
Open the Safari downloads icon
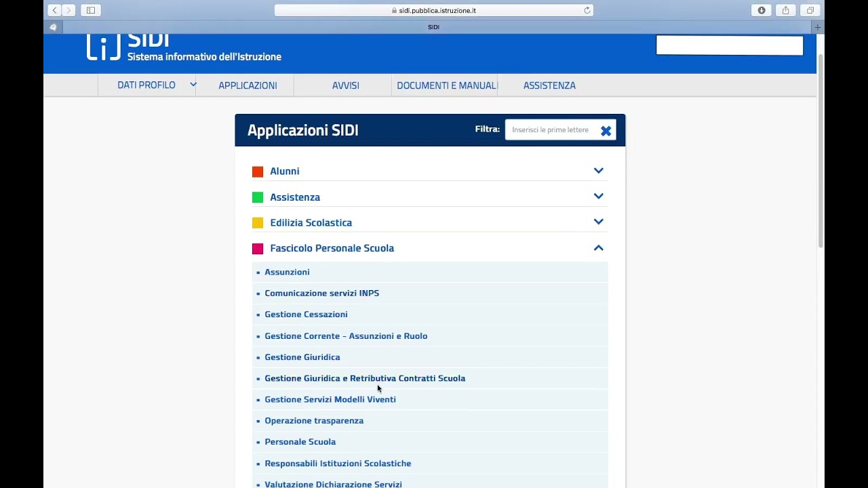pyautogui.click(x=762, y=10)
